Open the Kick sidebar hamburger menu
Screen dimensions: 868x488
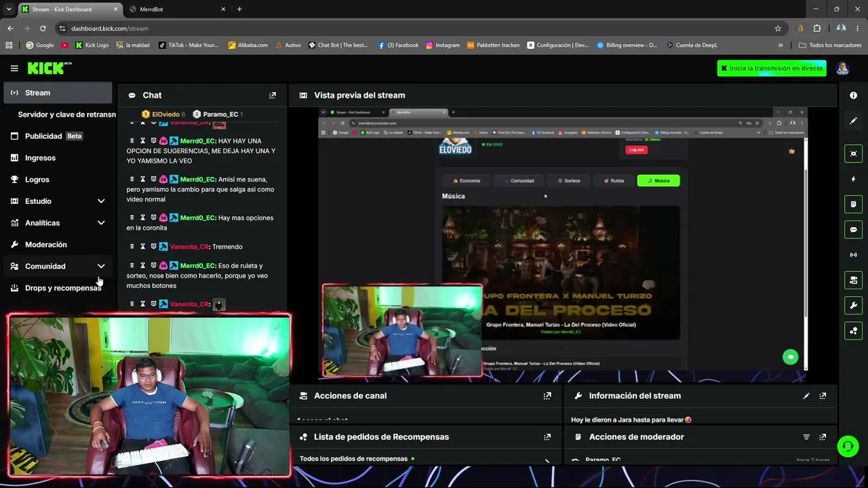click(14, 68)
